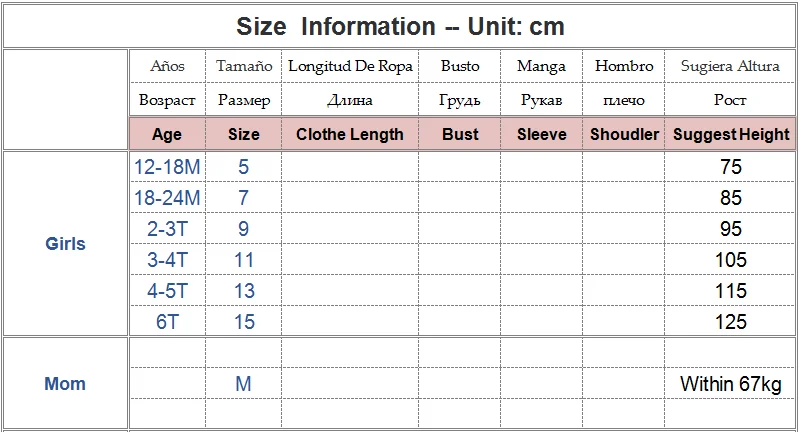Click the Bust header cell
This screenshot has height=432, width=800.
pos(460,134)
